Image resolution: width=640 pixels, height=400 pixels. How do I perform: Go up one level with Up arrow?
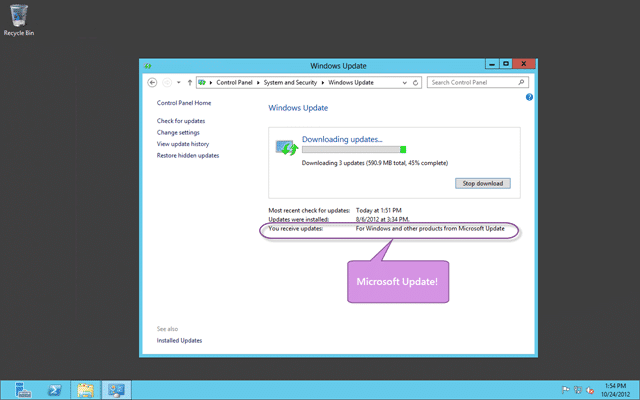[x=190, y=82]
